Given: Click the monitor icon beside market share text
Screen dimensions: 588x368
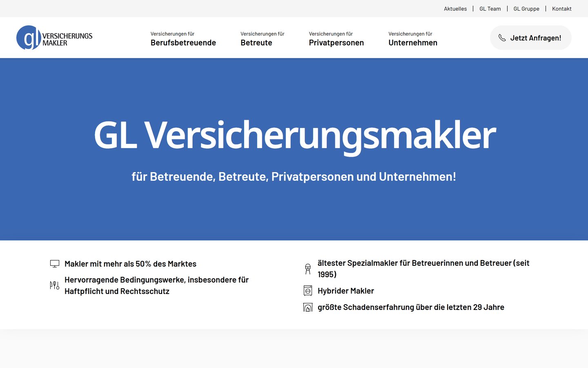Looking at the screenshot, I should click(55, 264).
